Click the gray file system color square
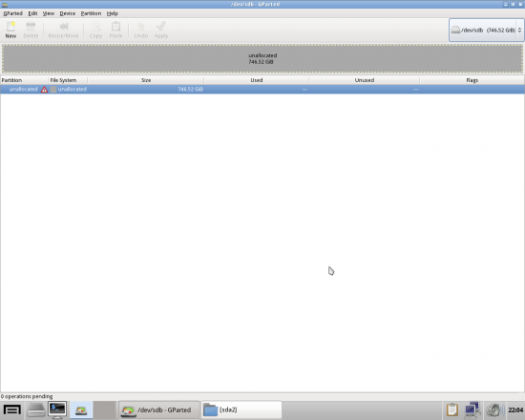The image size is (525, 420). (x=52, y=90)
